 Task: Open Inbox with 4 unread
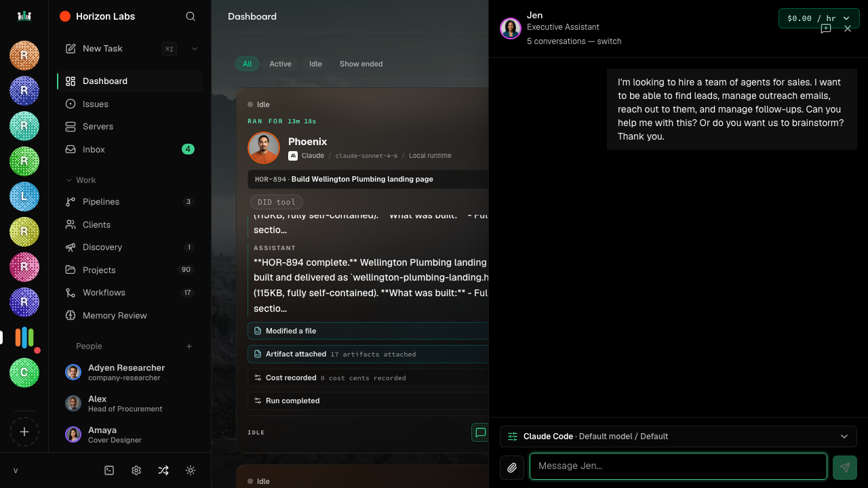click(x=130, y=150)
